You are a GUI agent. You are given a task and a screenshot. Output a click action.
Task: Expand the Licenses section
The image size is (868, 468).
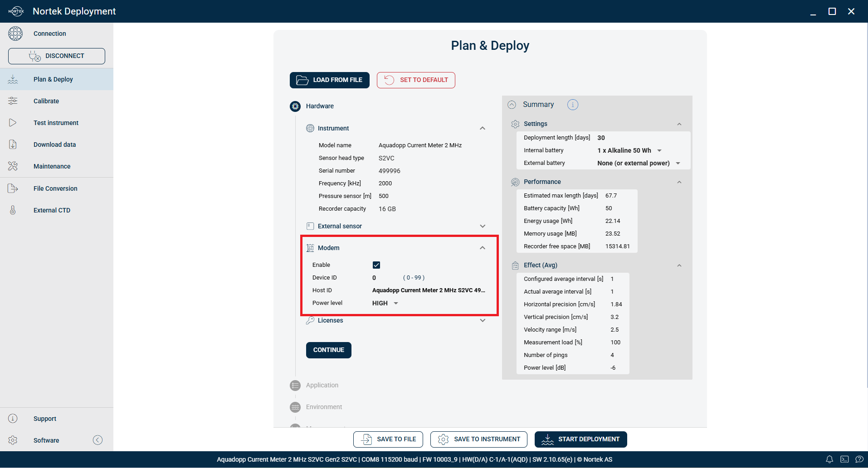pyautogui.click(x=483, y=320)
